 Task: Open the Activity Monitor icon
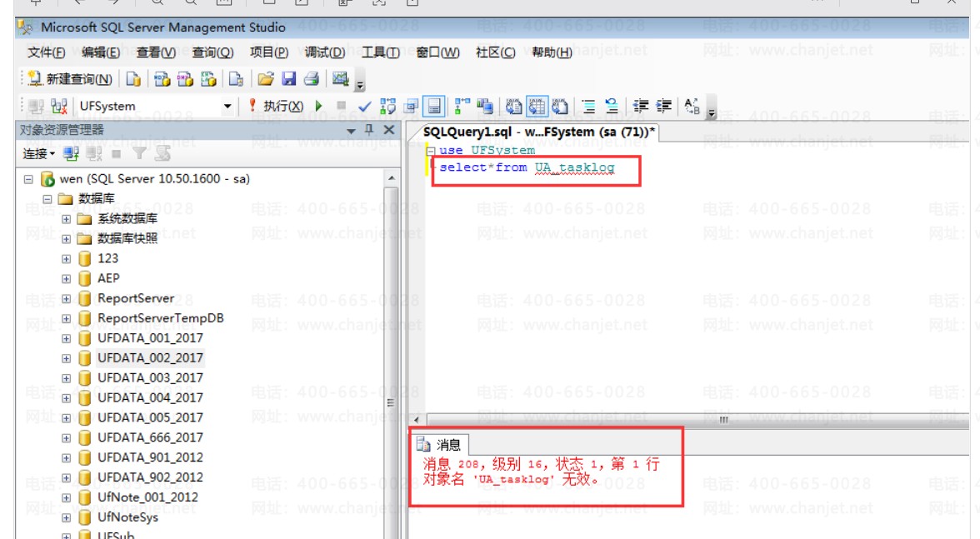(x=340, y=78)
